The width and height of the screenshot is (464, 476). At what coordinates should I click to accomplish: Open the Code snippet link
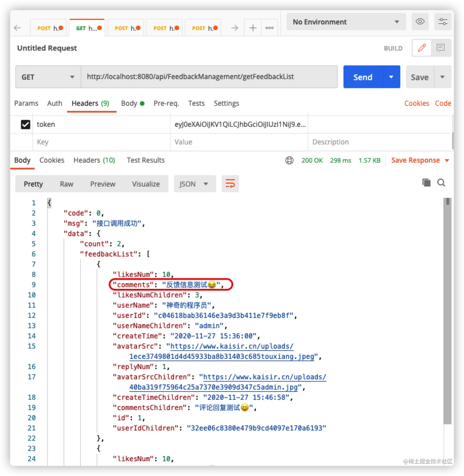click(443, 103)
